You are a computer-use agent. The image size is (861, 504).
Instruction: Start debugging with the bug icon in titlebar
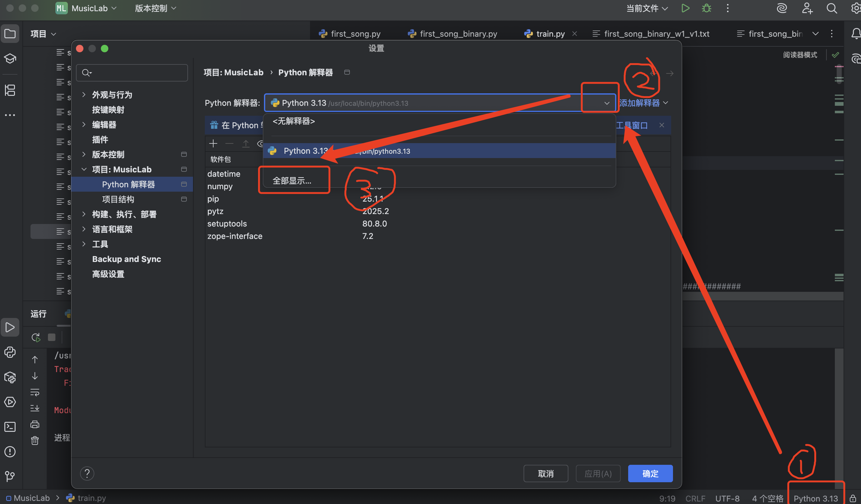point(706,8)
